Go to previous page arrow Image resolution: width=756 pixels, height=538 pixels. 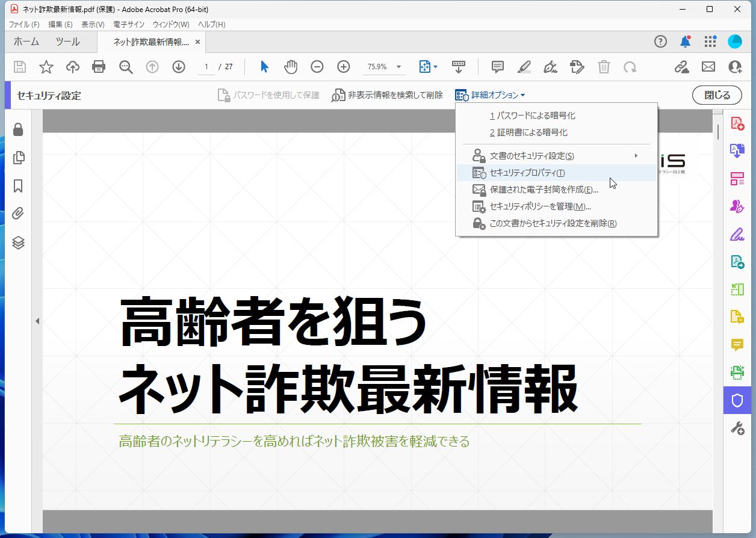(152, 67)
